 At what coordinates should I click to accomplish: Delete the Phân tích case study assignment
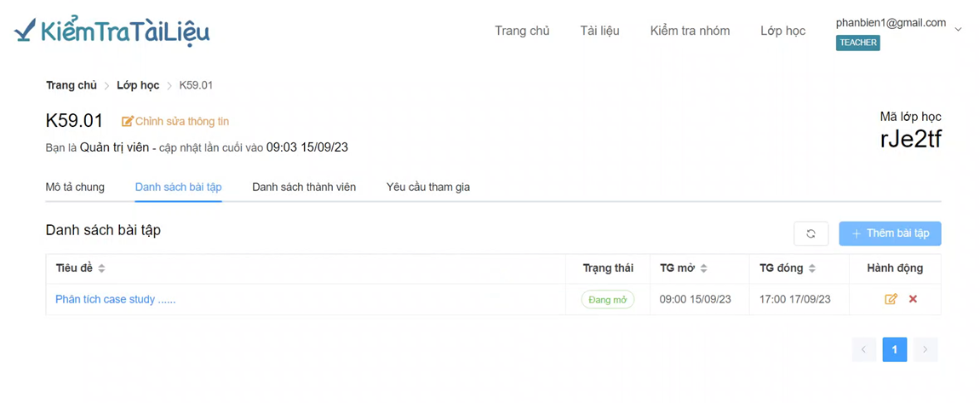913,299
